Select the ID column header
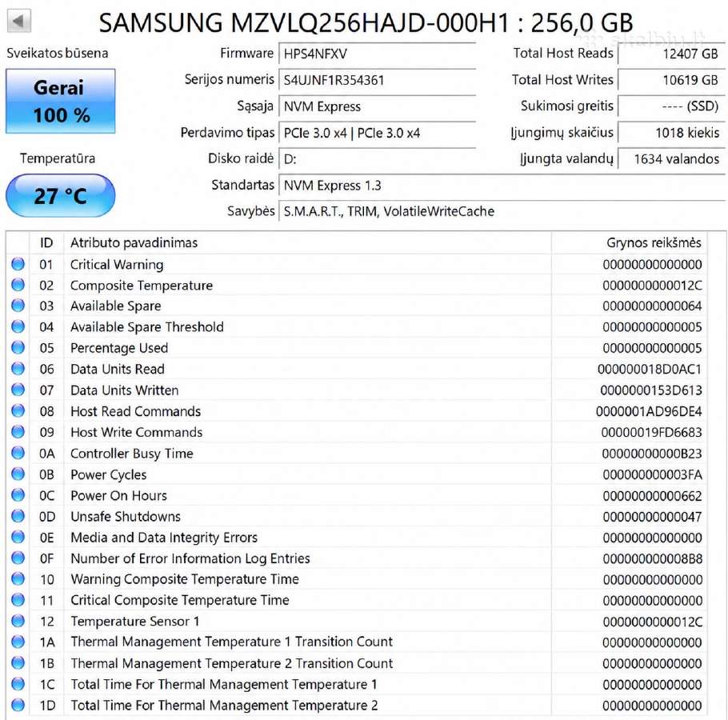The image size is (728, 720). pyautogui.click(x=46, y=242)
